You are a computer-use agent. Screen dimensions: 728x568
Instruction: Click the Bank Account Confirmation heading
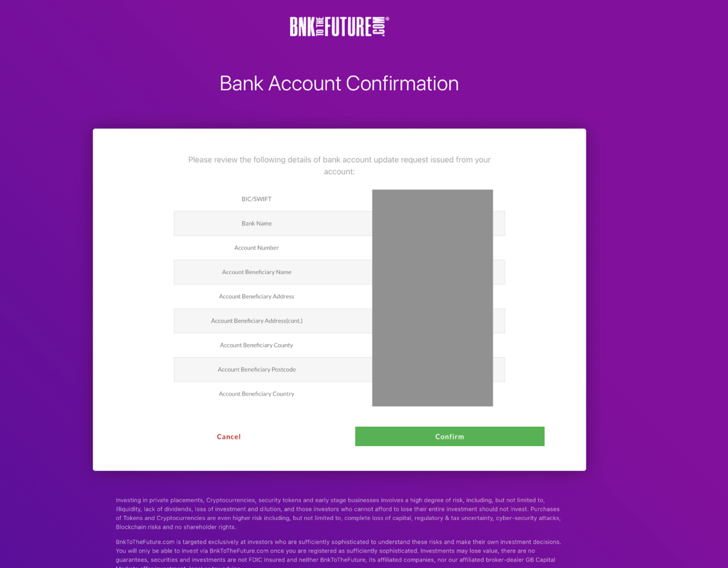pos(339,83)
